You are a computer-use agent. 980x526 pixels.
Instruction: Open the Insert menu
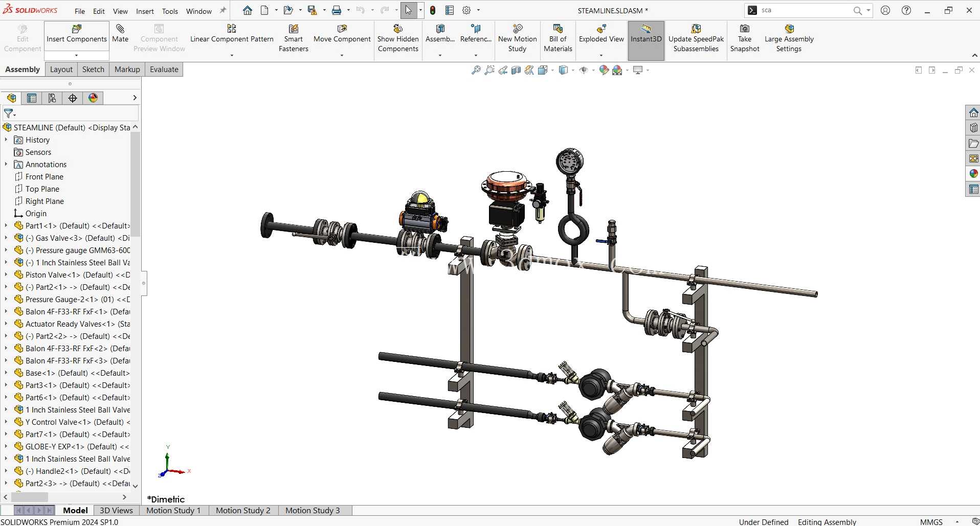coord(145,11)
